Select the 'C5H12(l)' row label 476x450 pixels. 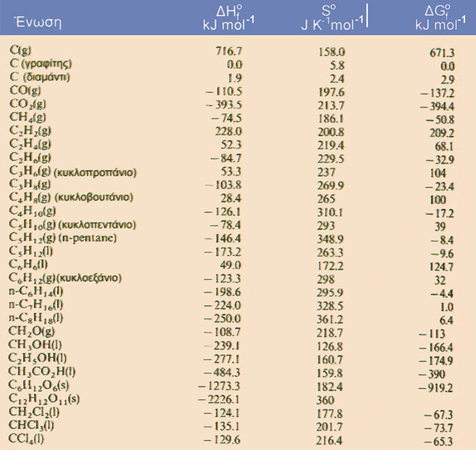pos(31,251)
